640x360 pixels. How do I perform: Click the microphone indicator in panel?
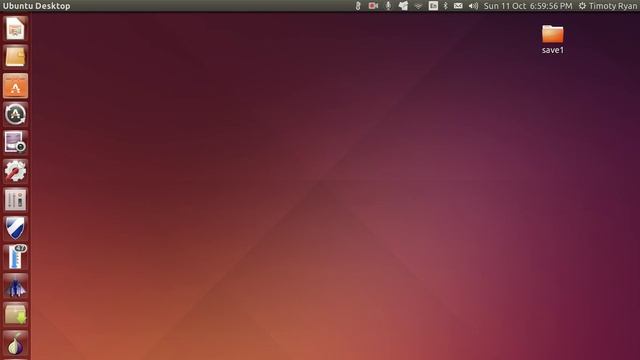coord(388,6)
